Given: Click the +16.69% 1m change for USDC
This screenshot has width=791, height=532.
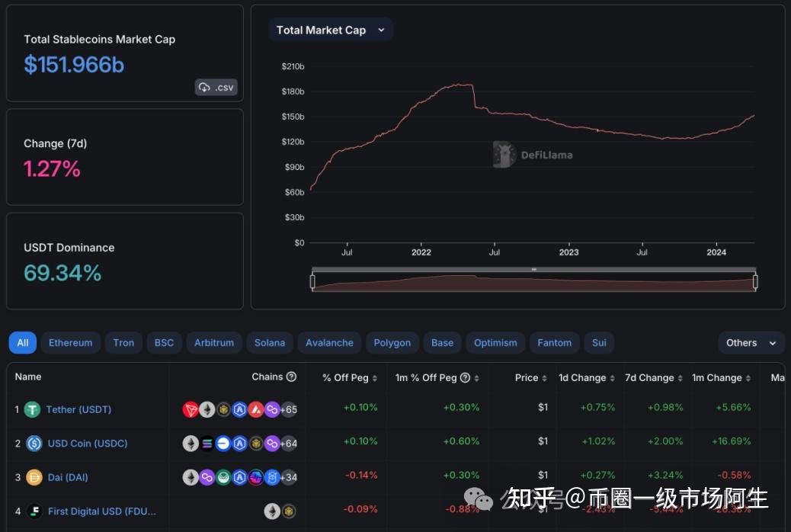Looking at the screenshot, I should [x=731, y=441].
